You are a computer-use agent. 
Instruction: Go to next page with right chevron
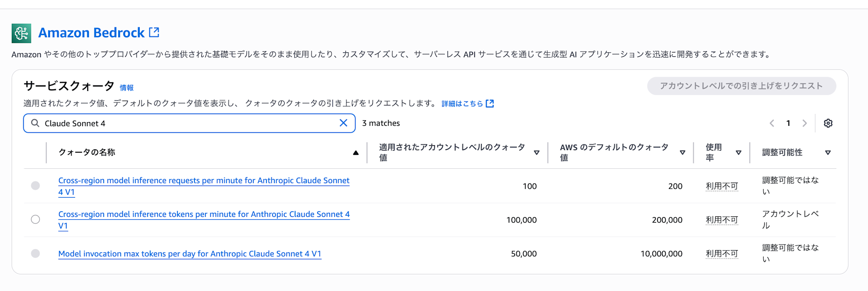(x=805, y=123)
